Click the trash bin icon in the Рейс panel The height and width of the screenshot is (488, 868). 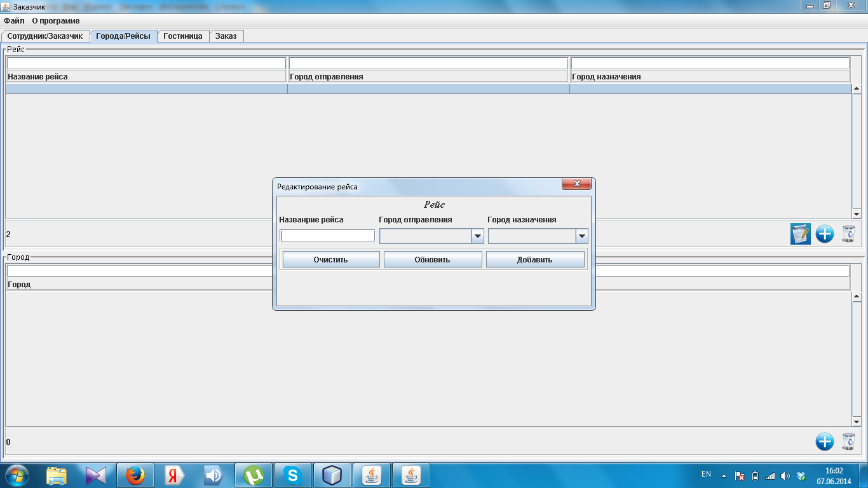pyautogui.click(x=848, y=234)
